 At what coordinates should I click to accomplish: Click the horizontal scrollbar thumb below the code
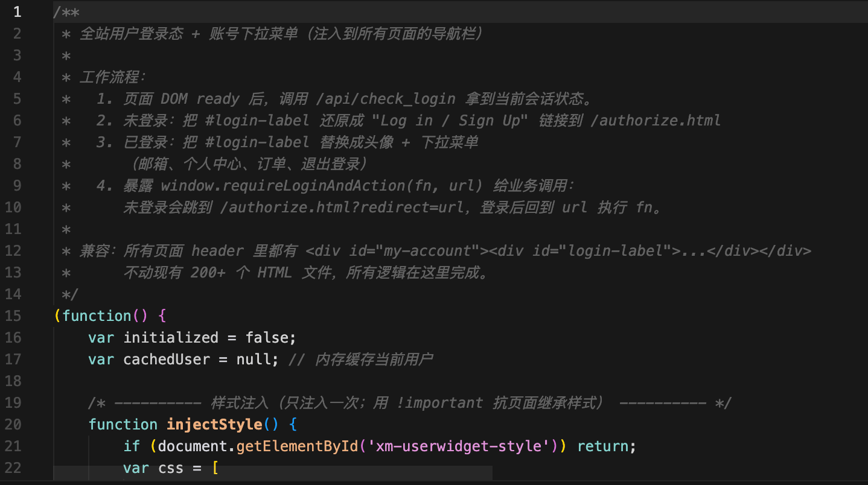pyautogui.click(x=273, y=472)
